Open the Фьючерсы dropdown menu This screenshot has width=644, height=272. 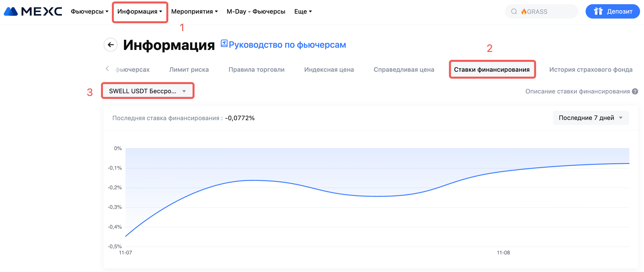pos(89,11)
